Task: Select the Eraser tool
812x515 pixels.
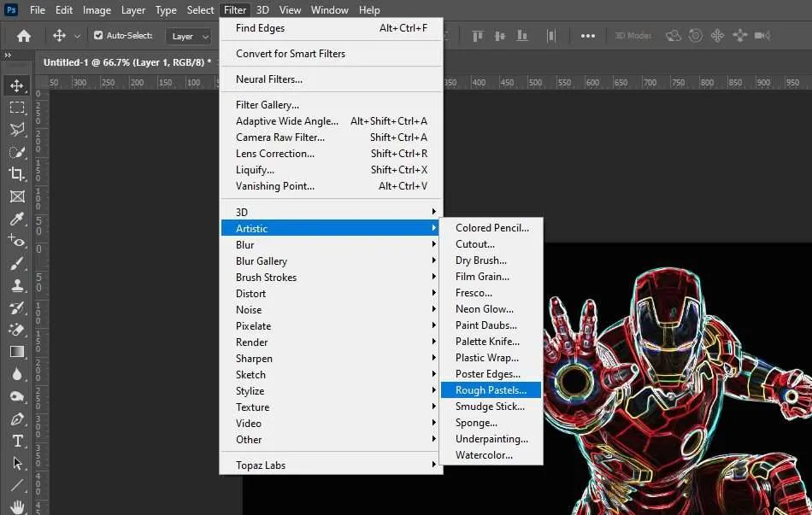Action: coord(17,330)
